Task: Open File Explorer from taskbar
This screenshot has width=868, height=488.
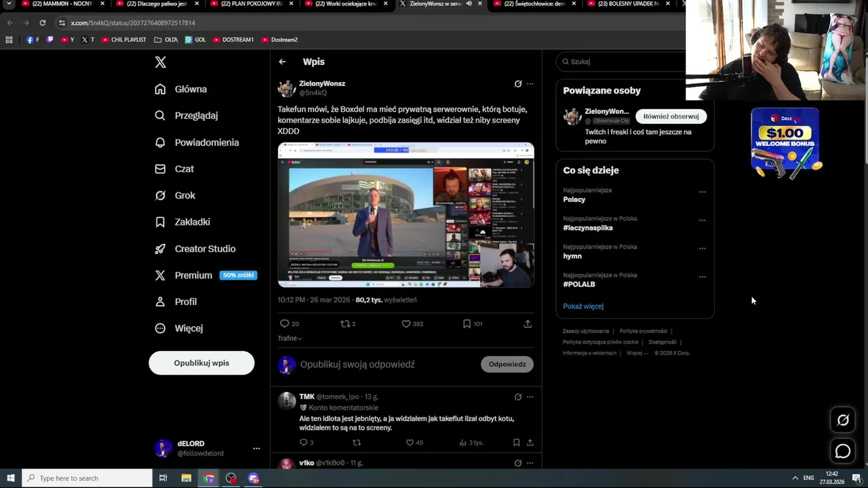Action: point(186,479)
